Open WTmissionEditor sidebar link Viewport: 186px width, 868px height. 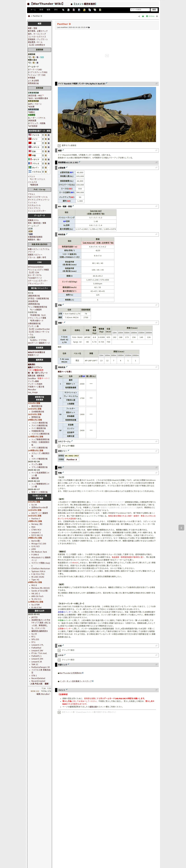click(36, 267)
